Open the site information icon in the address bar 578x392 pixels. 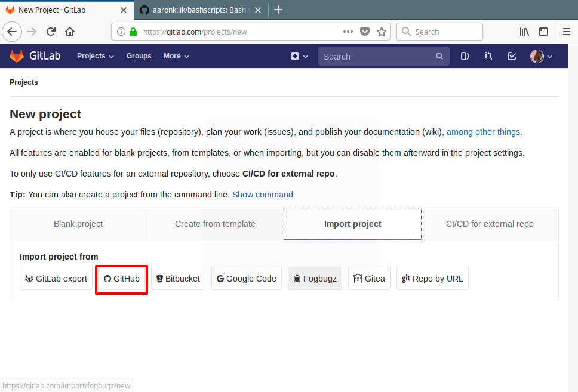coord(121,32)
